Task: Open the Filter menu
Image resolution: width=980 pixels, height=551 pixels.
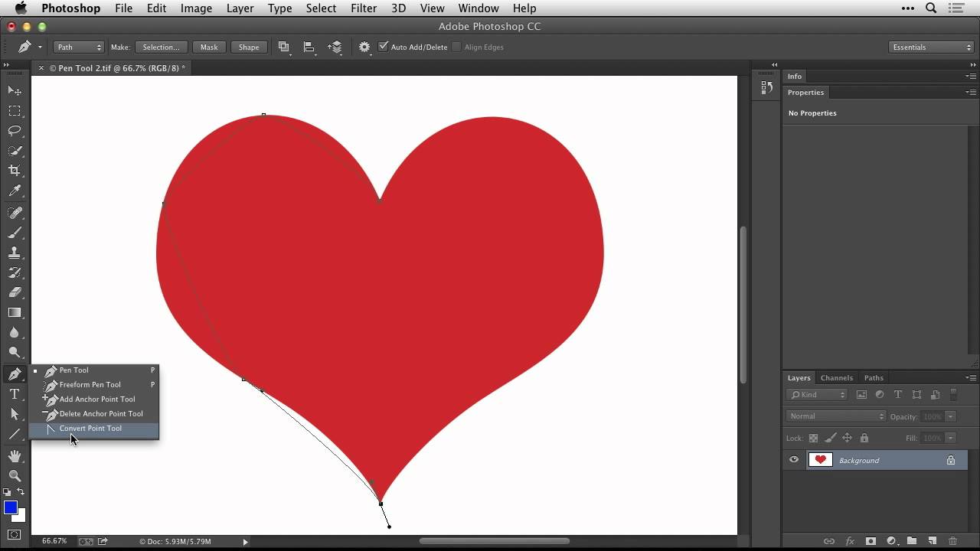Action: 364,8
